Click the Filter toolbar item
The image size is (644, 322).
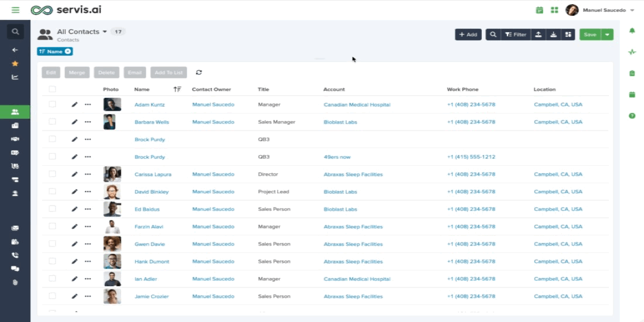pos(515,35)
